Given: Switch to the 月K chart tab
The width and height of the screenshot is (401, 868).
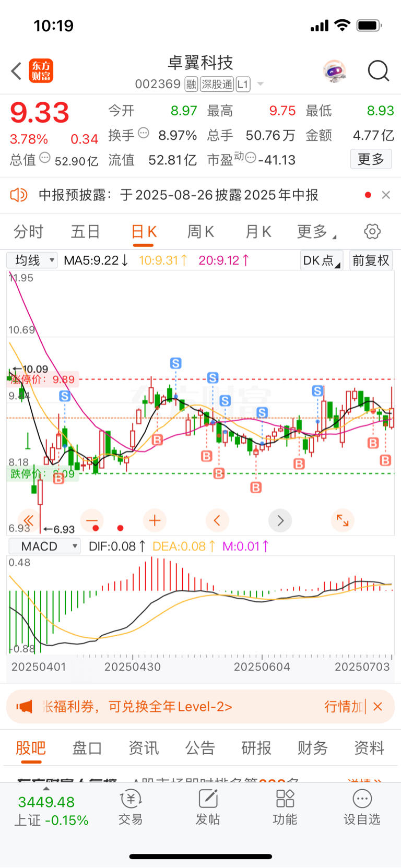Looking at the screenshot, I should (x=258, y=232).
